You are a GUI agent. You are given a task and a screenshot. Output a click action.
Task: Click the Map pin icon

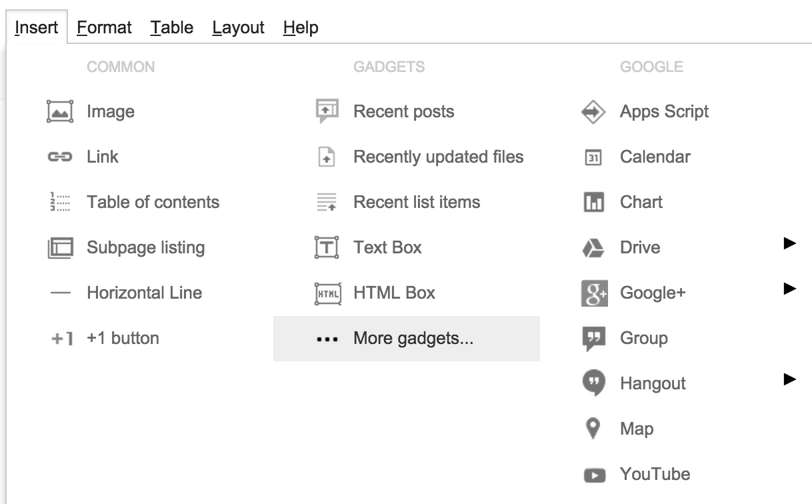point(593,429)
